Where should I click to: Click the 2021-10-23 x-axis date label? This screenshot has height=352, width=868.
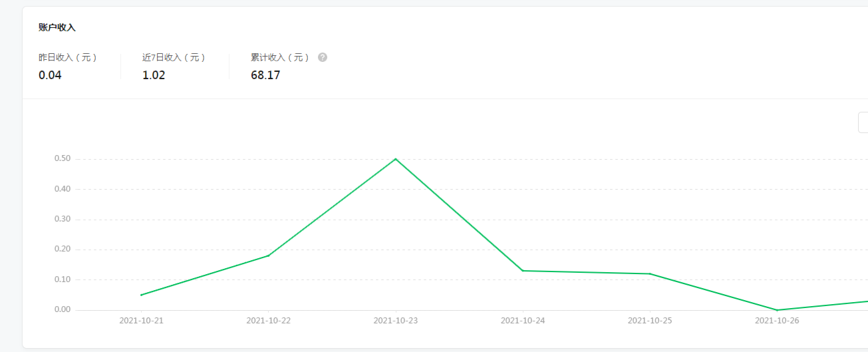(396, 321)
